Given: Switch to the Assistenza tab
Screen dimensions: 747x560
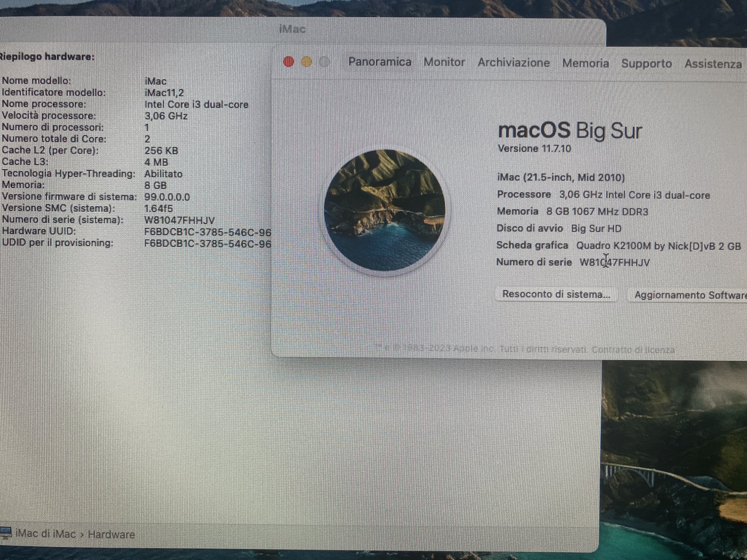Looking at the screenshot, I should (713, 64).
